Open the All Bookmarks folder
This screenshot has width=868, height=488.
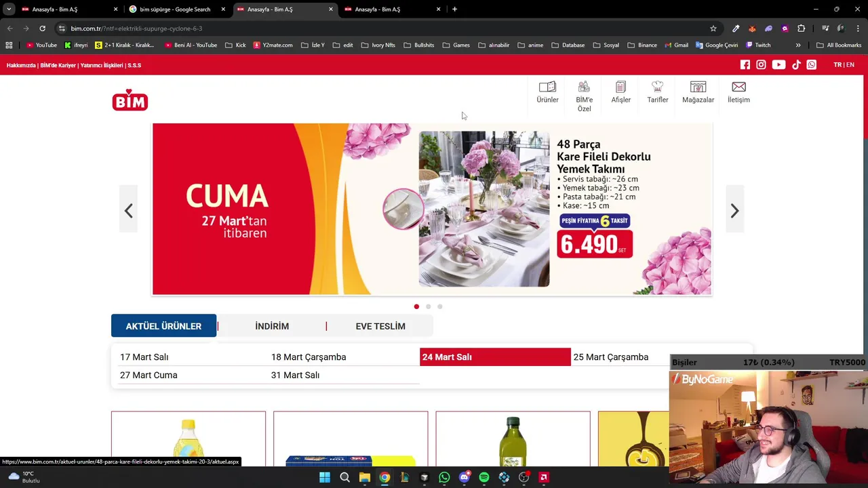839,45
